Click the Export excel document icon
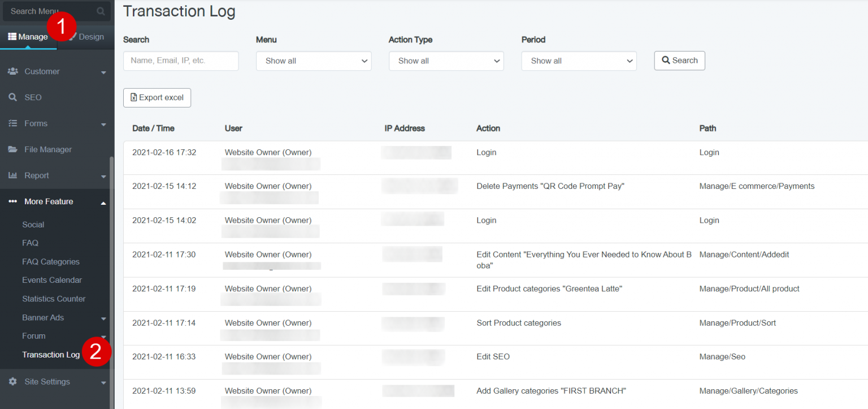Screen dimensions: 868x409 (x=134, y=97)
